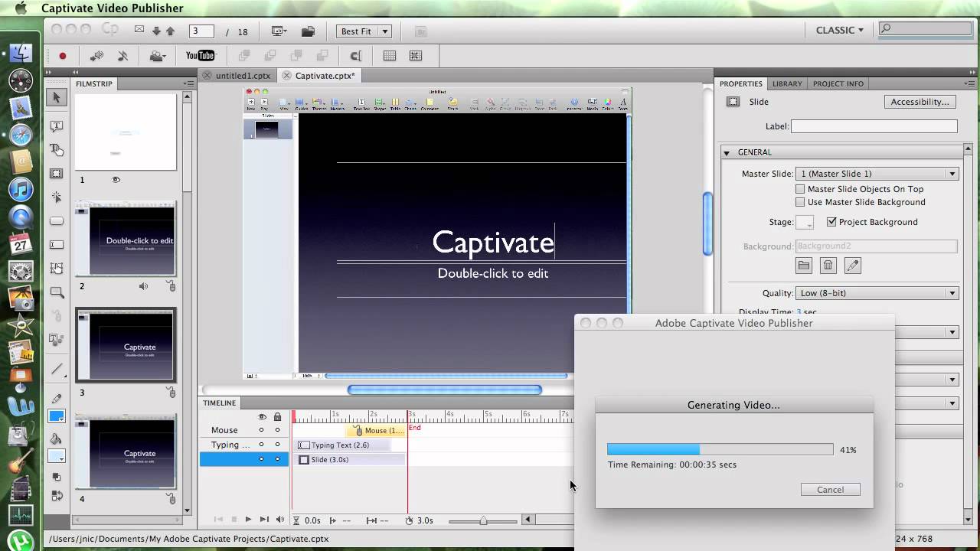Select the Zoom Area magnifier tool

click(x=57, y=292)
